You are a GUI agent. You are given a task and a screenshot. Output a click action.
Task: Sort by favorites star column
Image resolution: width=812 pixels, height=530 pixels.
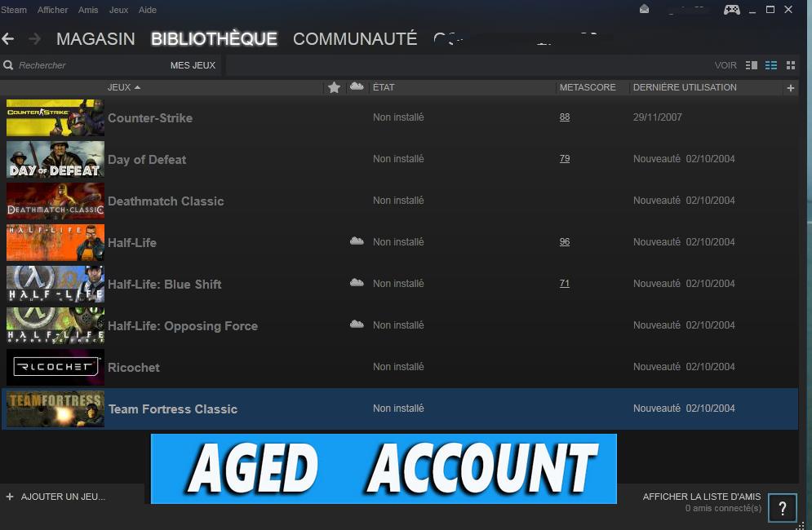coord(334,87)
